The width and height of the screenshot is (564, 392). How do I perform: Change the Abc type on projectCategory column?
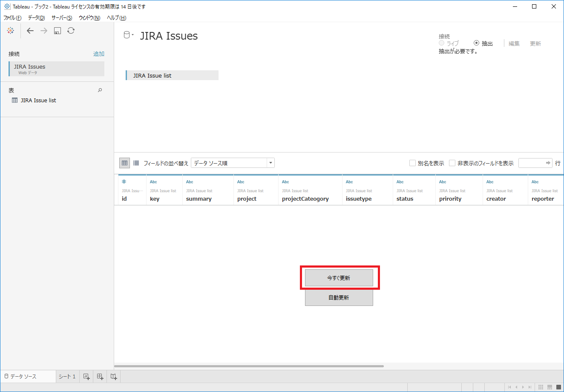(x=285, y=182)
